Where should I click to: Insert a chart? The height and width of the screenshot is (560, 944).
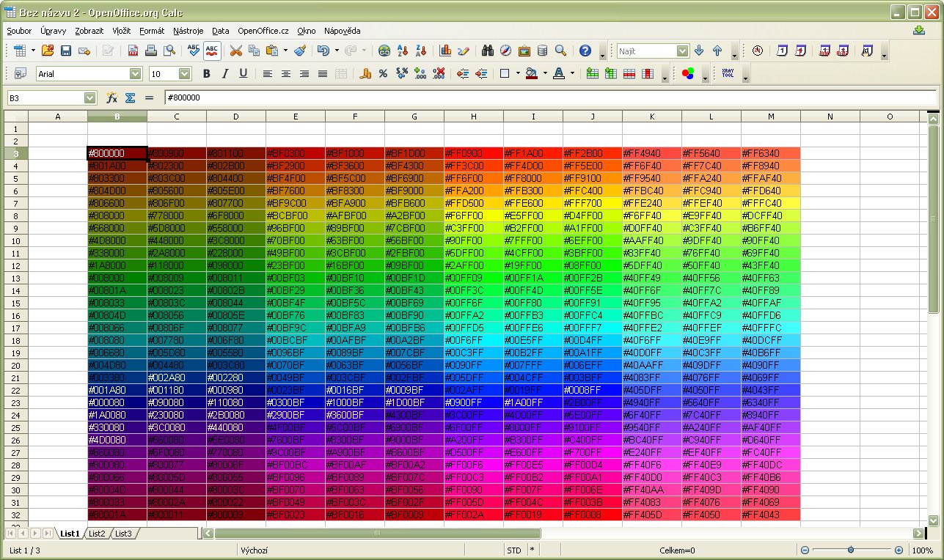[x=445, y=51]
